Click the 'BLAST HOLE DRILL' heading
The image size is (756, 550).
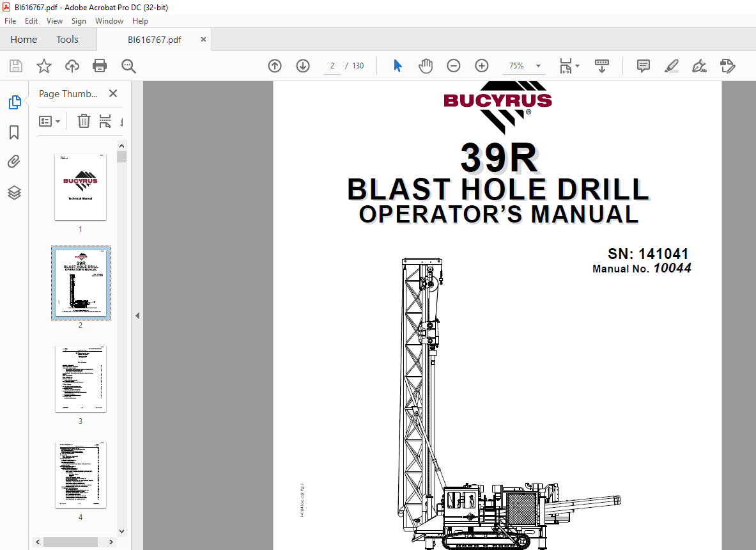(498, 189)
